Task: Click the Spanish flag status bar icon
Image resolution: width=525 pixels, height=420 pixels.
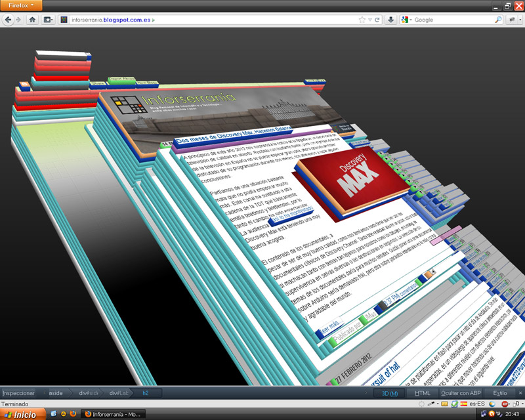Action: pyautogui.click(x=464, y=404)
